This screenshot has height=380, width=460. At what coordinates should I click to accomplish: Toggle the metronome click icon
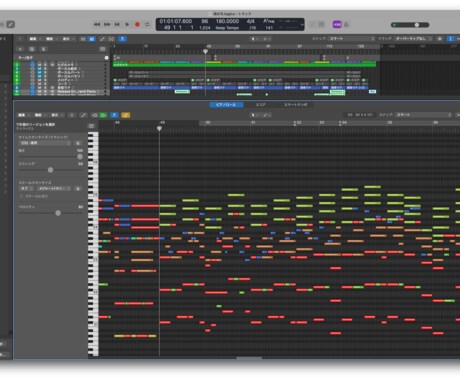[x=346, y=25]
